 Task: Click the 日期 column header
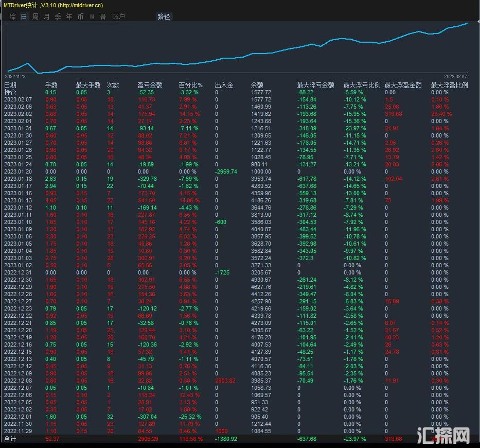click(x=10, y=85)
